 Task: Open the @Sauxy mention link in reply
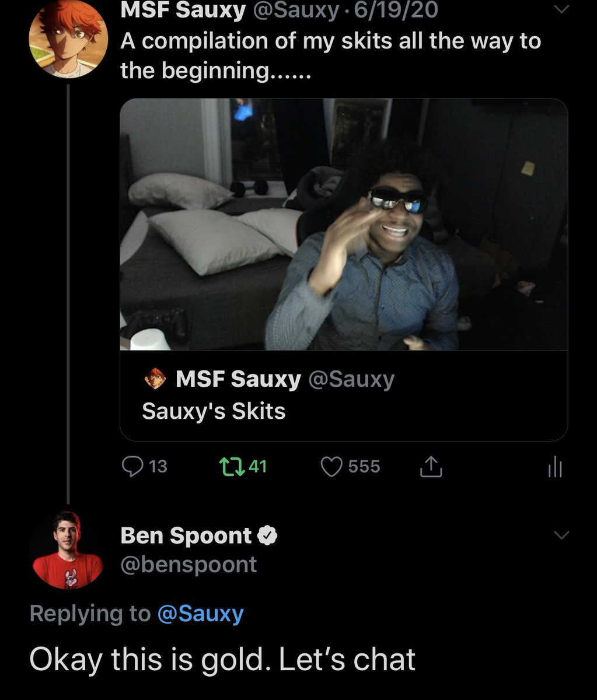pyautogui.click(x=200, y=613)
